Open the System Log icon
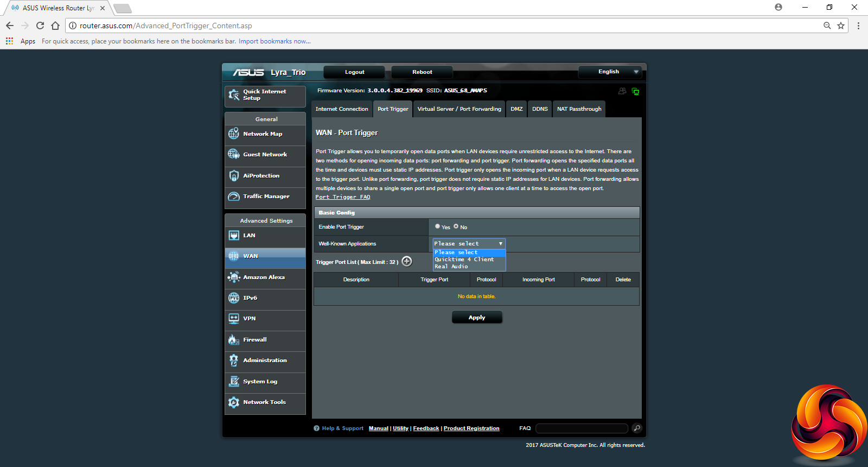This screenshot has width=868, height=467. (x=234, y=381)
